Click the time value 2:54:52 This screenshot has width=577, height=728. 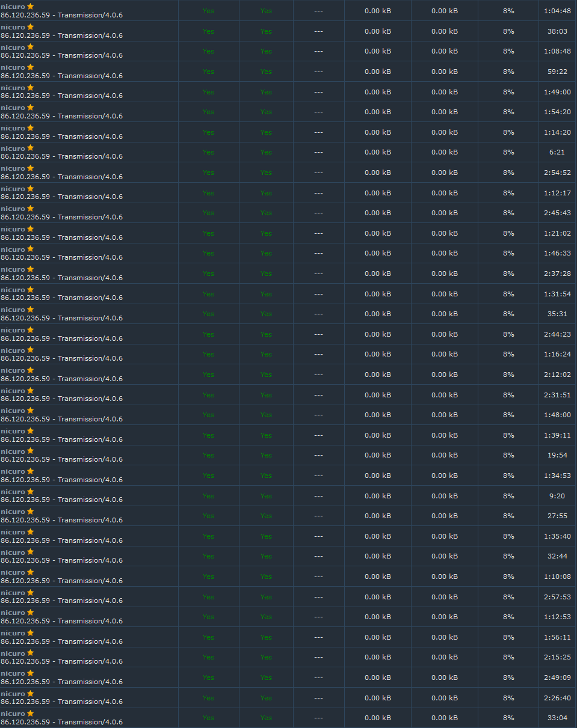[557, 173]
